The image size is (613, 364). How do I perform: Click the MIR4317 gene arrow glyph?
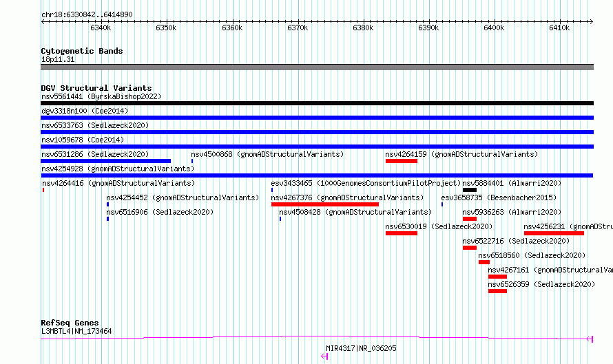(324, 356)
